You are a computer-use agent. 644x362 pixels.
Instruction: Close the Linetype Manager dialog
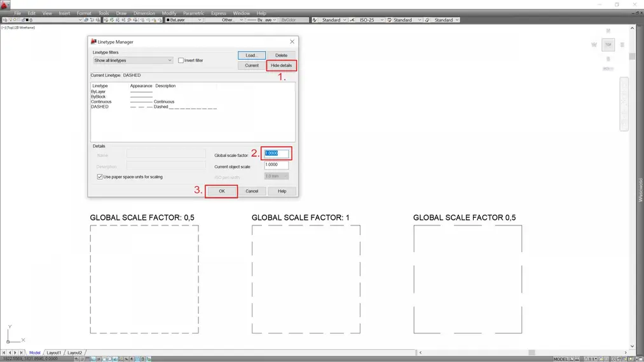292,41
